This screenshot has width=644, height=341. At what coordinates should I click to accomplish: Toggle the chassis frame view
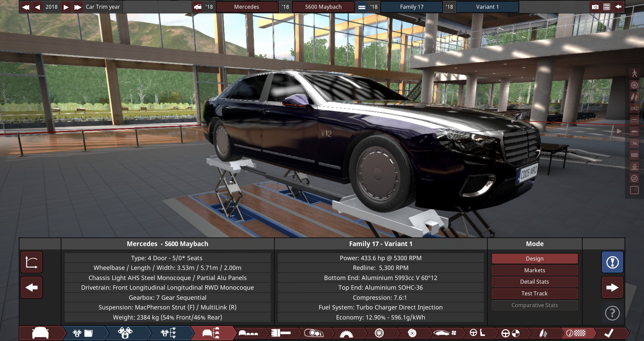(x=634, y=155)
